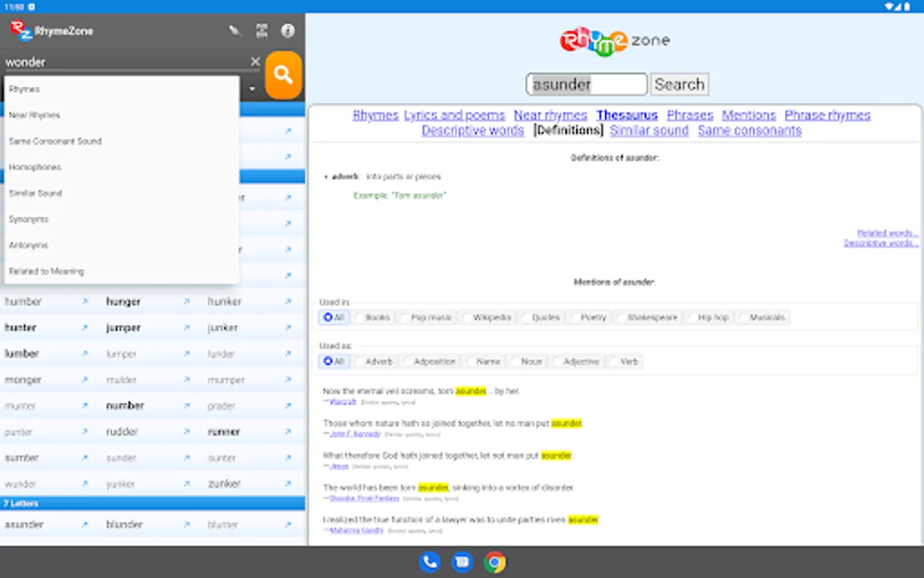This screenshot has height=578, width=924.
Task: Select the Adverb part-of-speech filter
Action: 374,362
